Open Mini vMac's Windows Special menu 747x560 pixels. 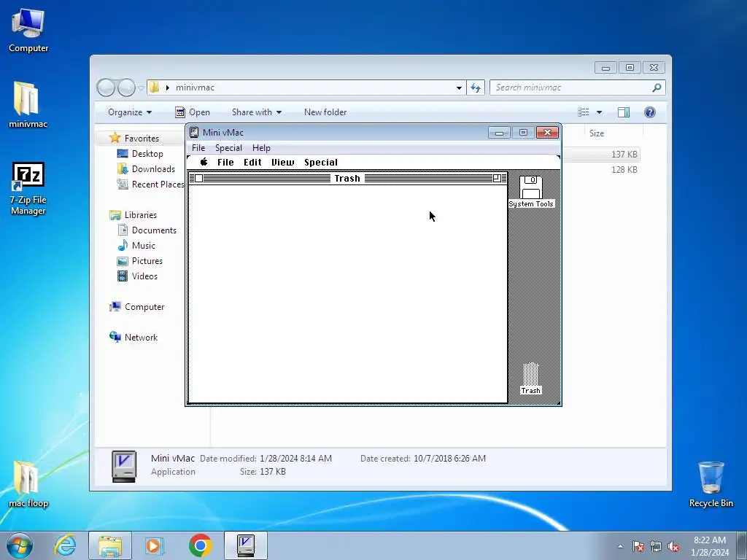click(x=228, y=147)
